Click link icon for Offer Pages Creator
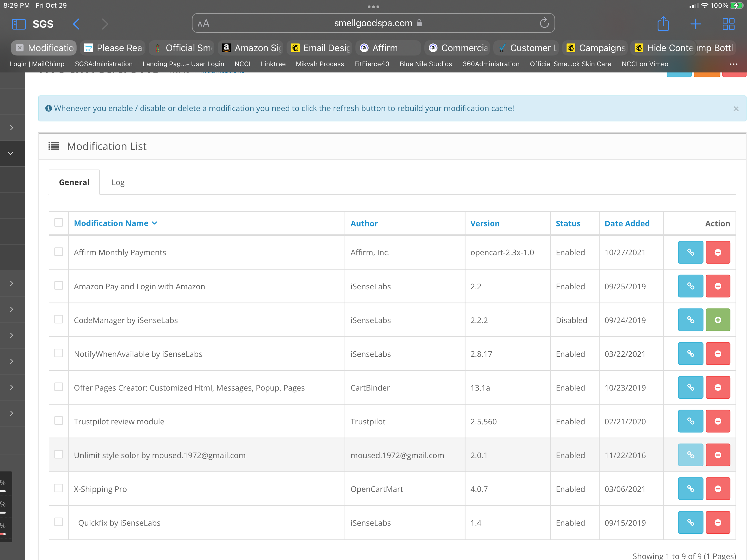The image size is (747, 560). [x=690, y=387]
